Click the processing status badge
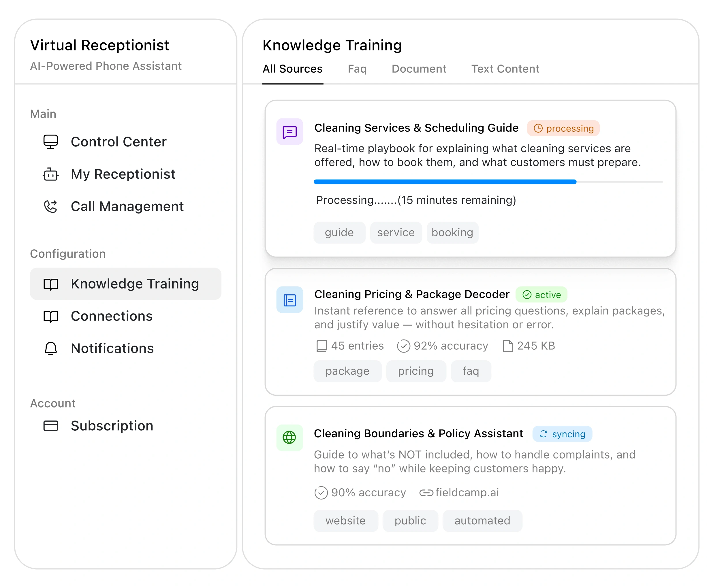707x588 pixels. (x=563, y=128)
